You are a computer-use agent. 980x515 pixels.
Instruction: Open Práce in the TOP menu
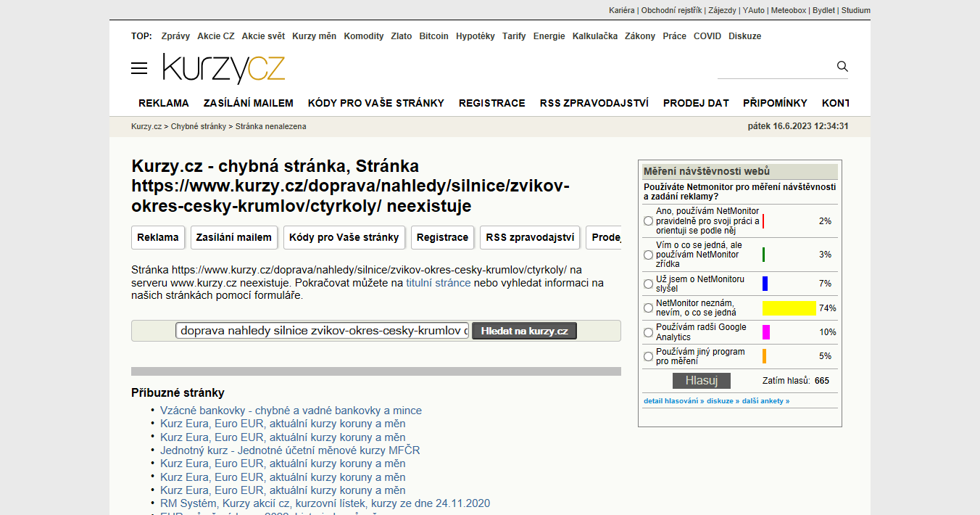[675, 36]
